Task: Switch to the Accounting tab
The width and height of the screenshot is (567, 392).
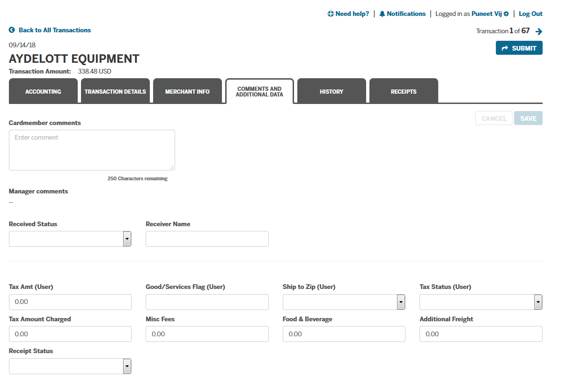Action: point(43,91)
